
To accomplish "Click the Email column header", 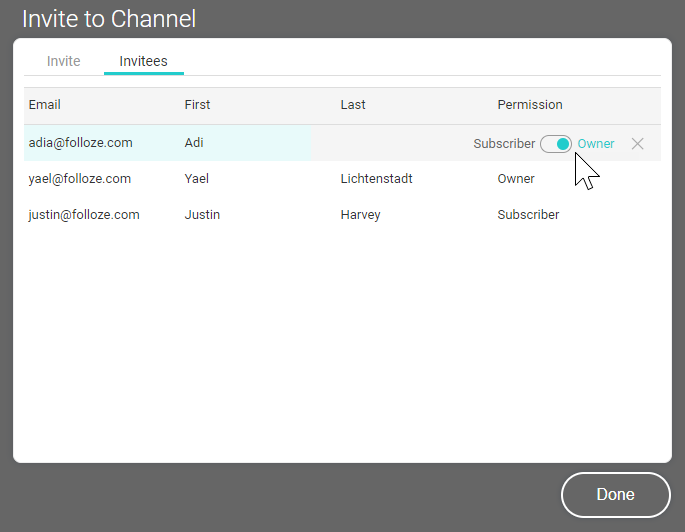I will [x=45, y=105].
